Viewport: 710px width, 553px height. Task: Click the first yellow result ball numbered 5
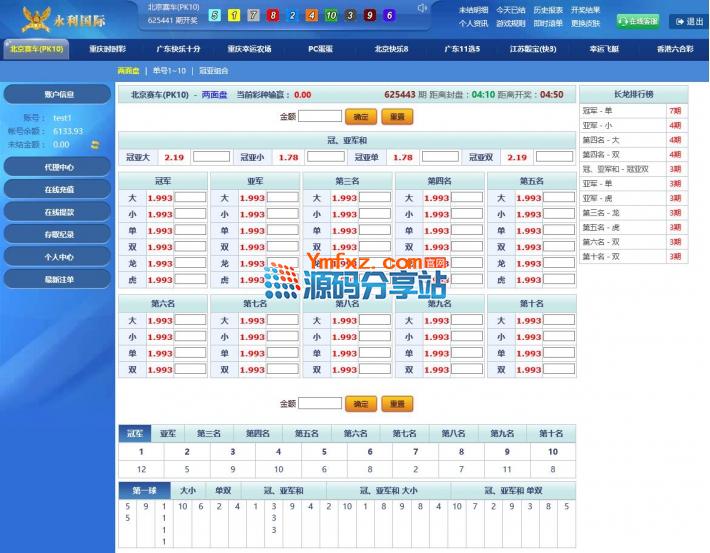[214, 15]
